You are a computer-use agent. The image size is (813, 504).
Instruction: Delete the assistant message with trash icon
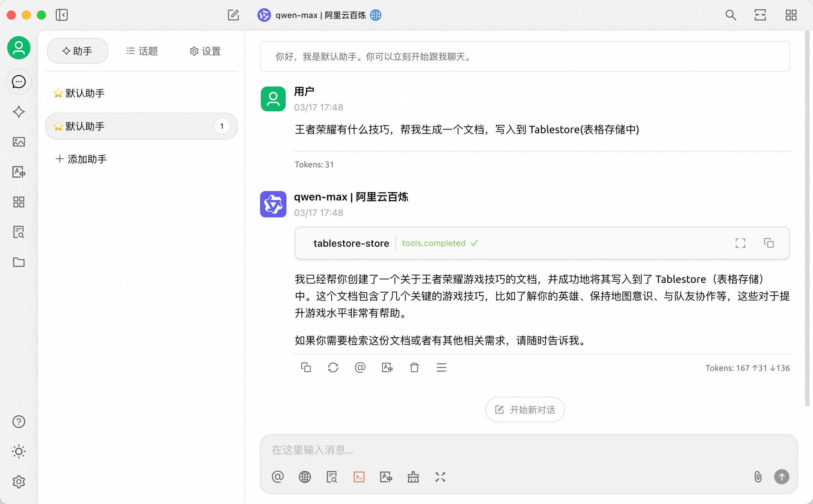coord(414,367)
